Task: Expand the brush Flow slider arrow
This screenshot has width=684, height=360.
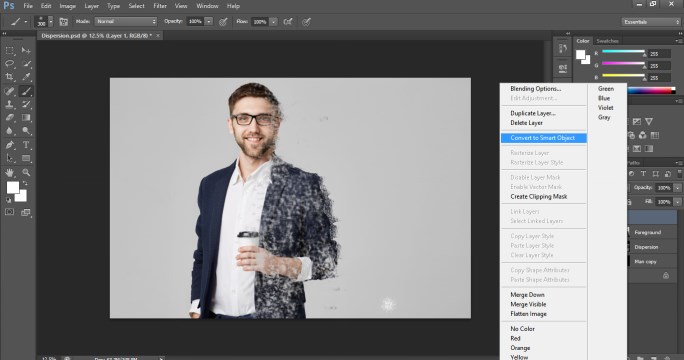Action: pyautogui.click(x=274, y=22)
